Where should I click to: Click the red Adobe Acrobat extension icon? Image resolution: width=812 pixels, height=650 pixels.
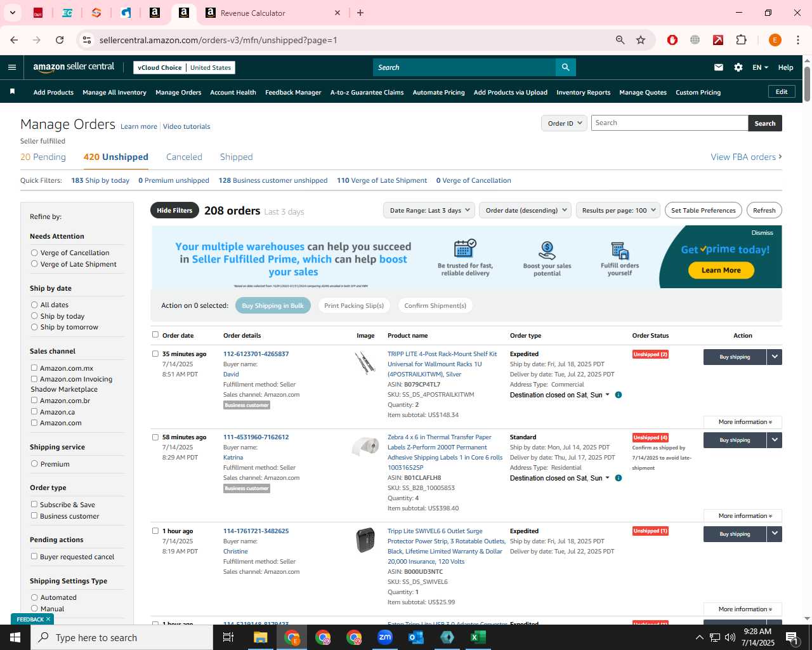(x=718, y=40)
